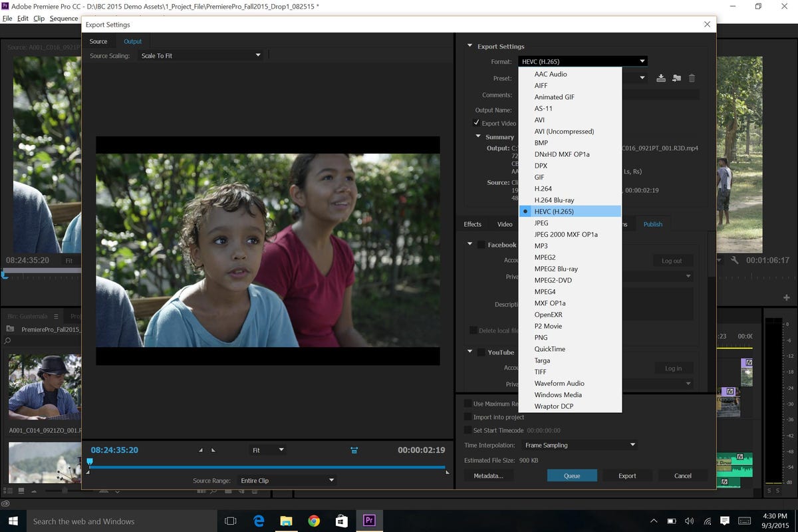This screenshot has width=798, height=532.
Task: Open the Time Interpolation dropdown
Action: (x=579, y=445)
